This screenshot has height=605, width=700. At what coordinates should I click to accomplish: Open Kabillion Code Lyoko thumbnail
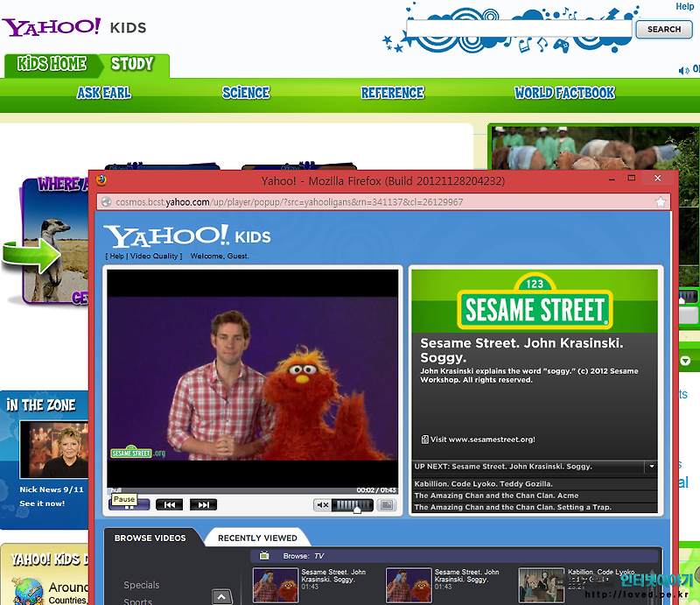point(542,585)
